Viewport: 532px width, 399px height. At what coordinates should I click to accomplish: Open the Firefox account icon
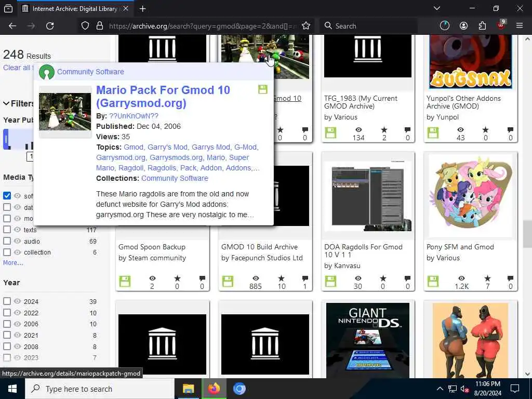pyautogui.click(x=463, y=26)
